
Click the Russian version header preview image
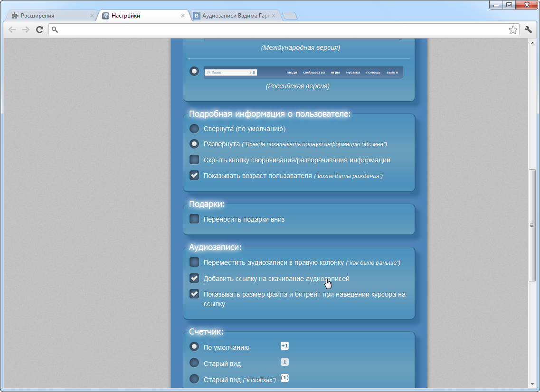[x=303, y=72]
